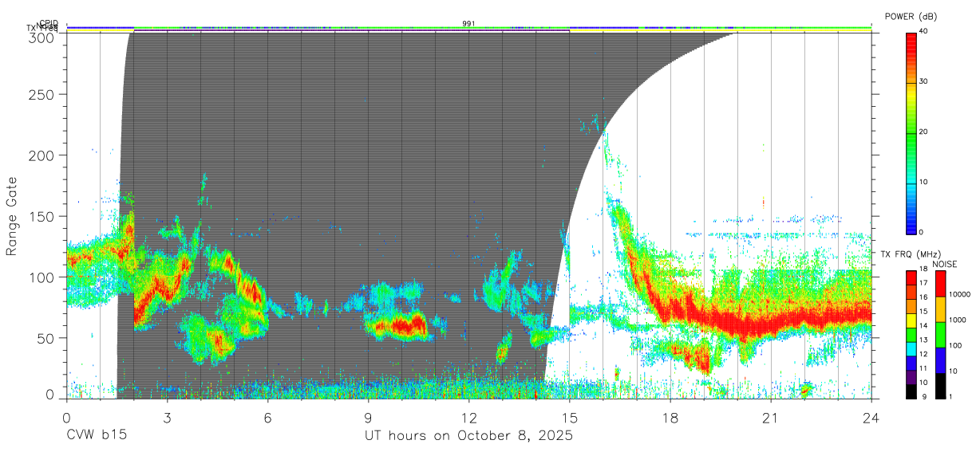Click the black 9-10 MHz TX FRQ swatch
The image size is (980, 452).
coord(911,391)
